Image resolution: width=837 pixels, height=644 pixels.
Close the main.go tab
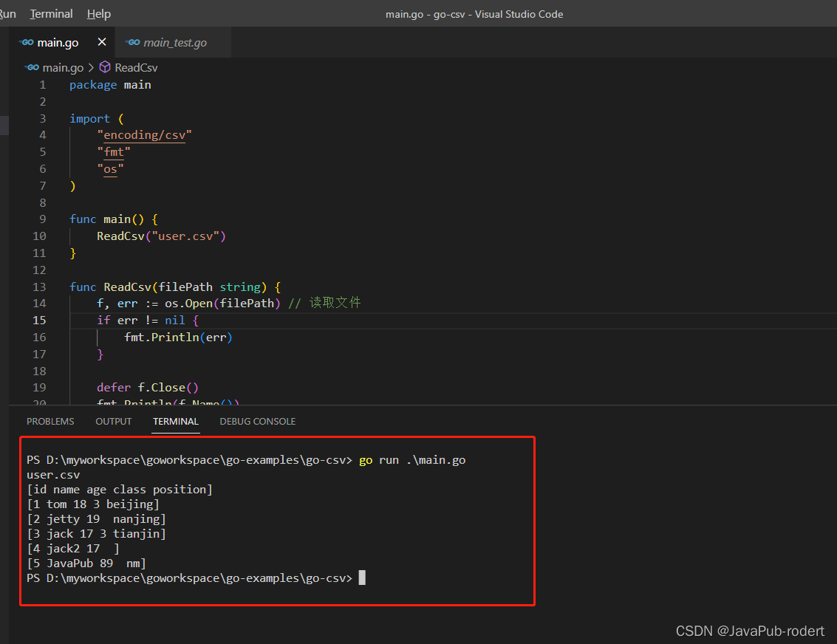(102, 41)
